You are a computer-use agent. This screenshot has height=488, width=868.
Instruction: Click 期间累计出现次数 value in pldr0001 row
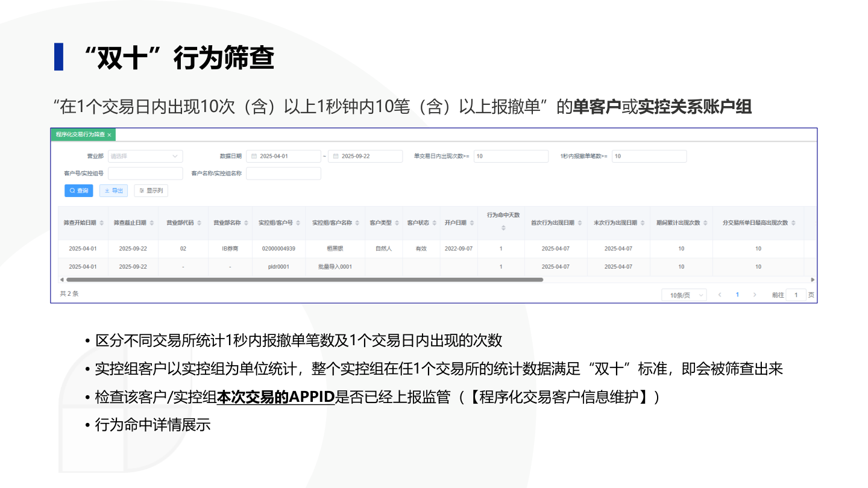(x=681, y=266)
